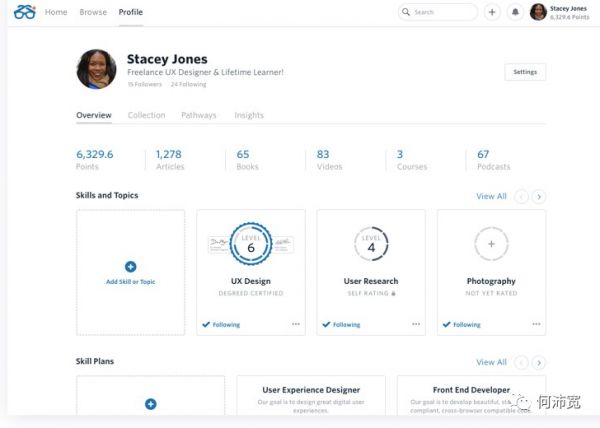Image resolution: width=600 pixels, height=428 pixels.
Task: Toggle Following on the User Research card
Action: coord(342,324)
